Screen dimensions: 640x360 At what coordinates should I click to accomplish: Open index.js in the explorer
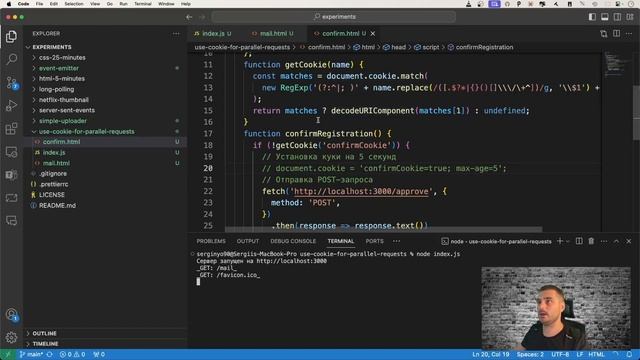pos(54,152)
